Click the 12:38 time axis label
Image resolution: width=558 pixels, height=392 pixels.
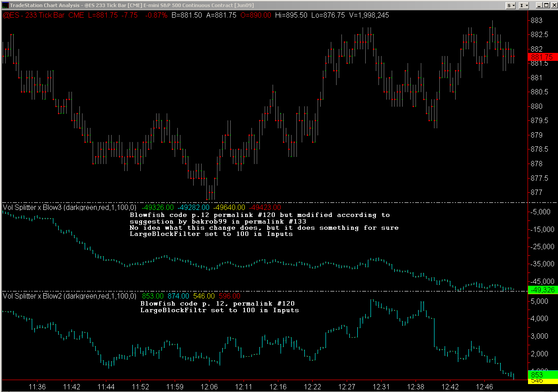point(416,387)
